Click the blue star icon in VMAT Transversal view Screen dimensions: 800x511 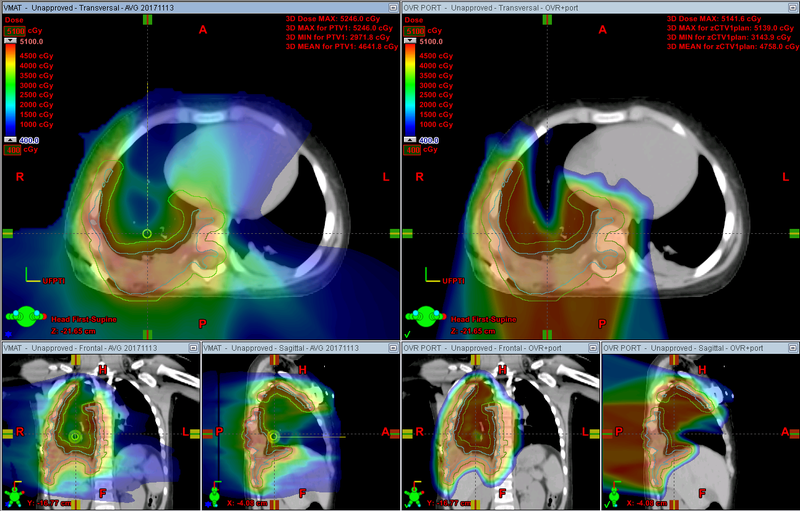(x=8, y=335)
